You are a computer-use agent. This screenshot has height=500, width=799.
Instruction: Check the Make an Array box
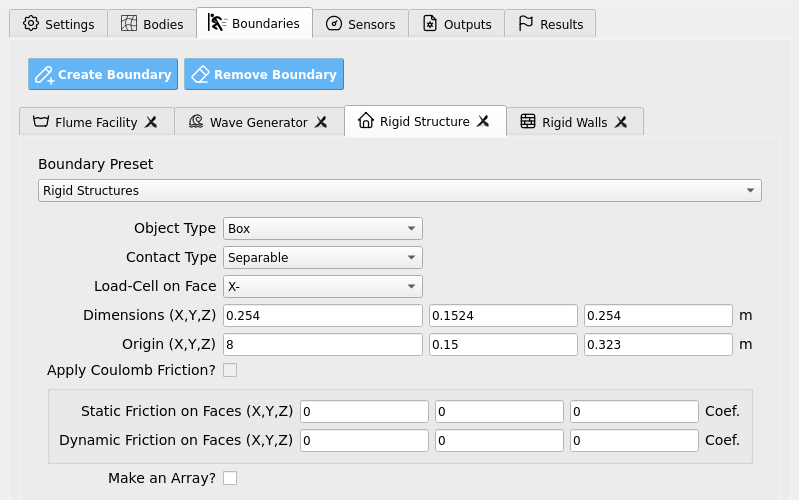click(x=230, y=478)
